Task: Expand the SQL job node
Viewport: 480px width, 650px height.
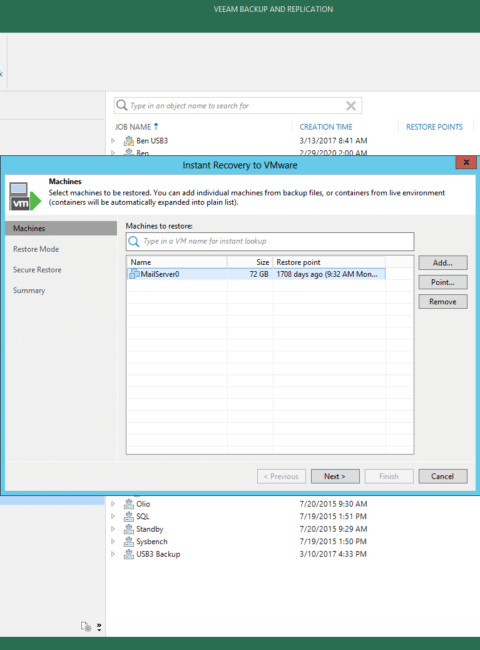Action: pyautogui.click(x=113, y=517)
